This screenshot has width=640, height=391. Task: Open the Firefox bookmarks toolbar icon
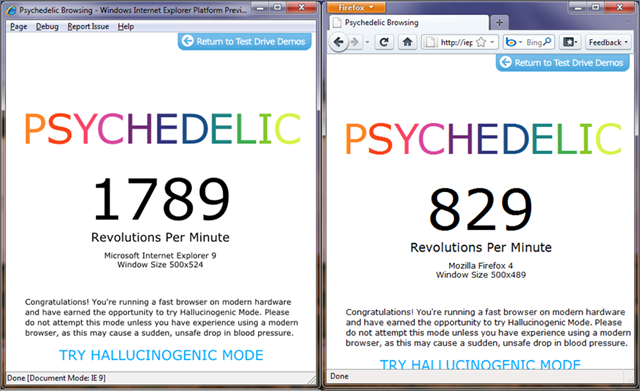click(570, 42)
